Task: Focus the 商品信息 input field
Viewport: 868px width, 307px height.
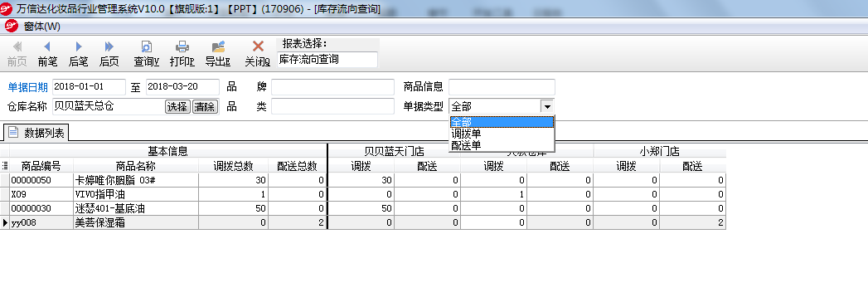Action: click(x=502, y=87)
